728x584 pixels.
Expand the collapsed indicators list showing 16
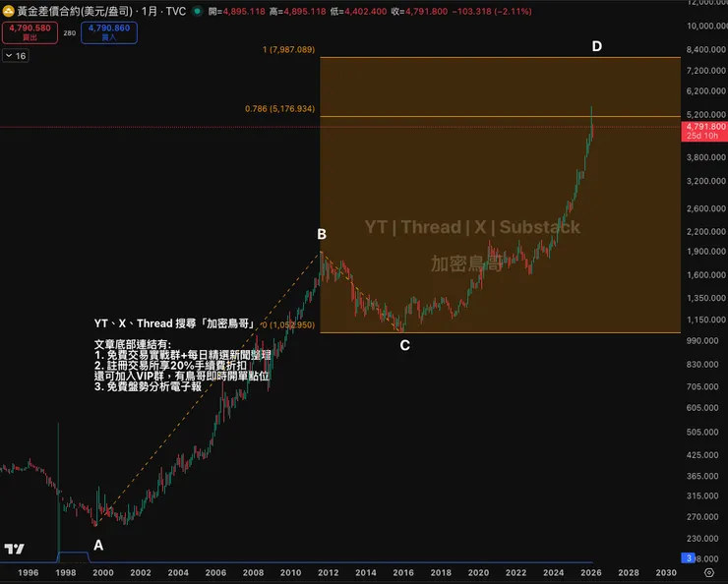click(16, 56)
